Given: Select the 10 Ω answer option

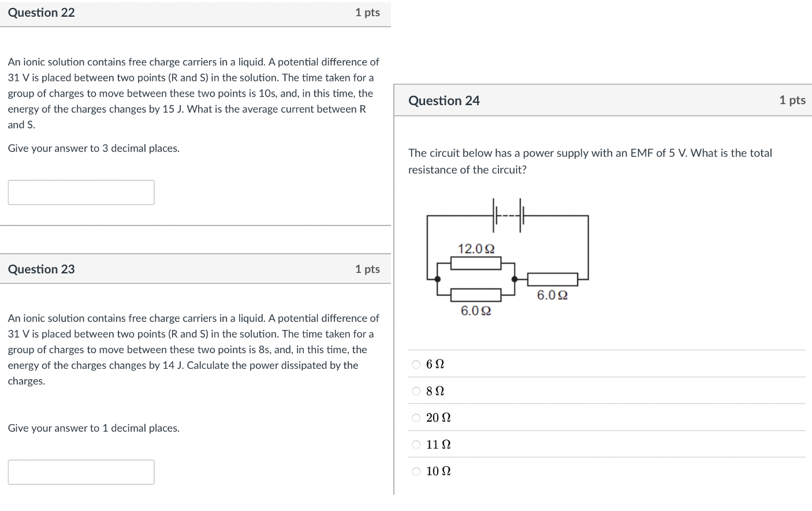Looking at the screenshot, I should point(415,471).
